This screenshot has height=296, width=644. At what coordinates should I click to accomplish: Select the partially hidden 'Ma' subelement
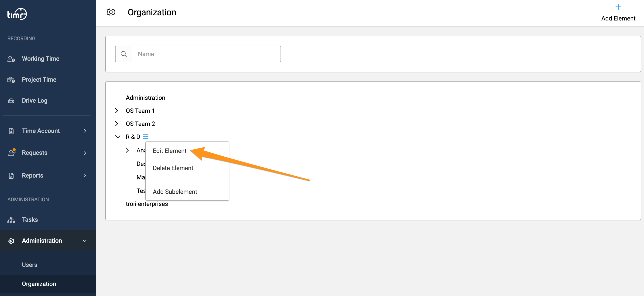point(141,177)
